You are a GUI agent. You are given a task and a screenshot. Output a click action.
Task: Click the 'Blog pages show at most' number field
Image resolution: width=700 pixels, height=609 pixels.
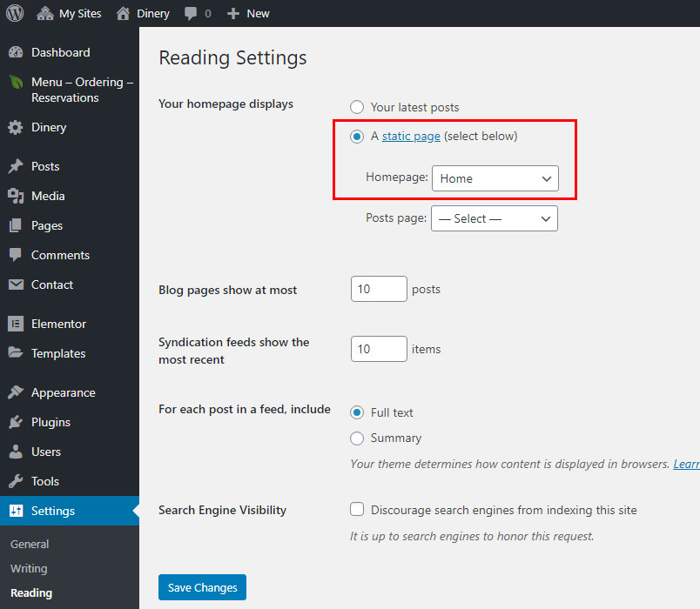pyautogui.click(x=379, y=289)
